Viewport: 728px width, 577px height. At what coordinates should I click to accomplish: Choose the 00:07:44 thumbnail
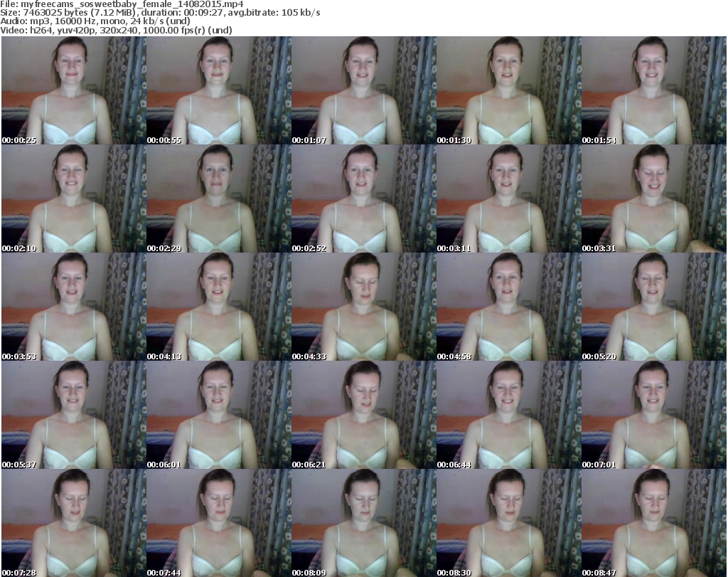[219, 523]
